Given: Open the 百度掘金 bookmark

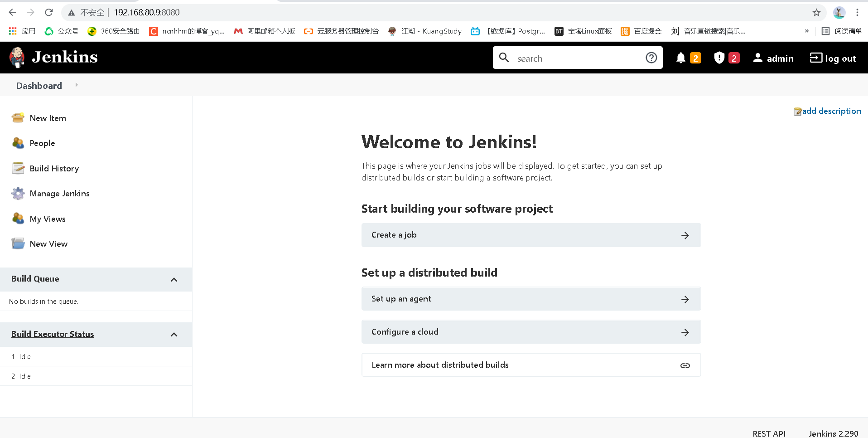Looking at the screenshot, I should coord(641,31).
